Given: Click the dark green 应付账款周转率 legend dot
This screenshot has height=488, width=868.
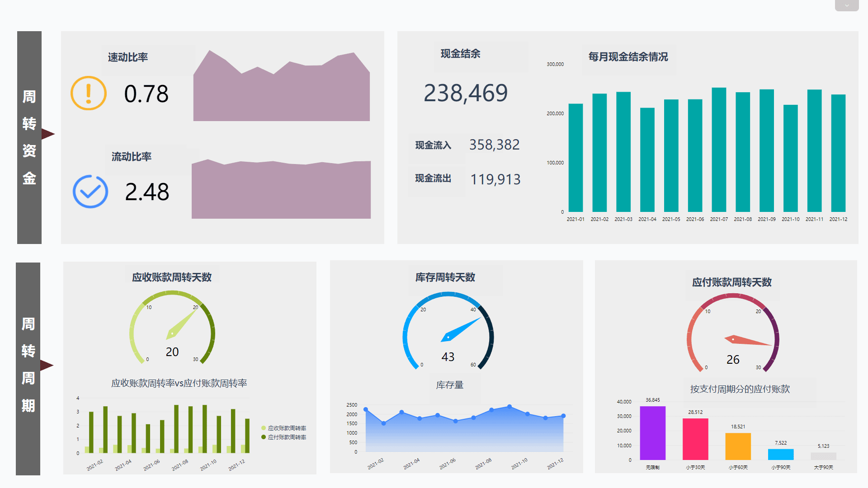Looking at the screenshot, I should [264, 437].
